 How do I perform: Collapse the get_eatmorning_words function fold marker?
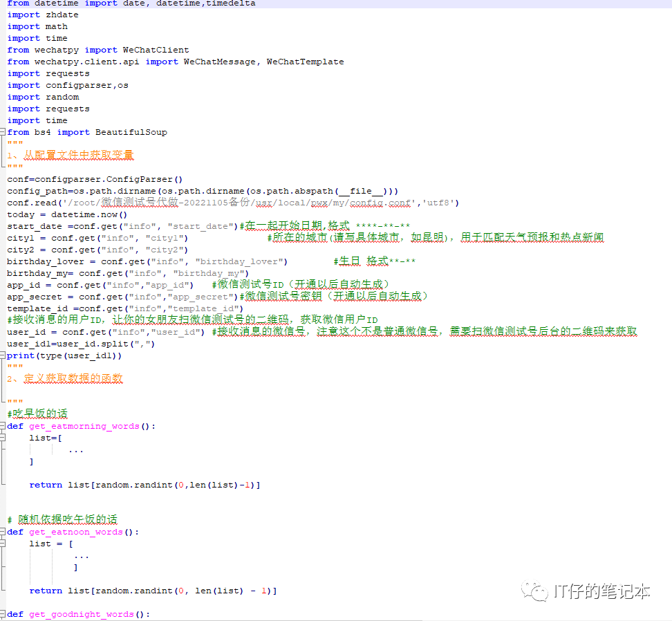point(3,426)
